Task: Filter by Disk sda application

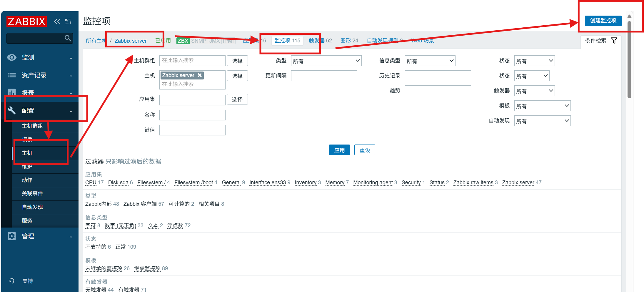Action: coord(118,182)
